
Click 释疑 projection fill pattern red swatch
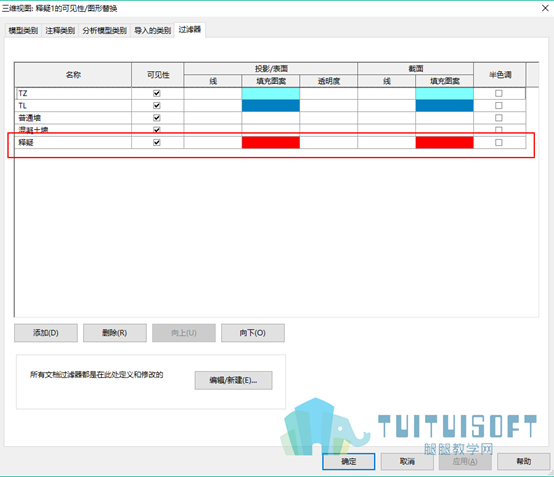point(271,142)
